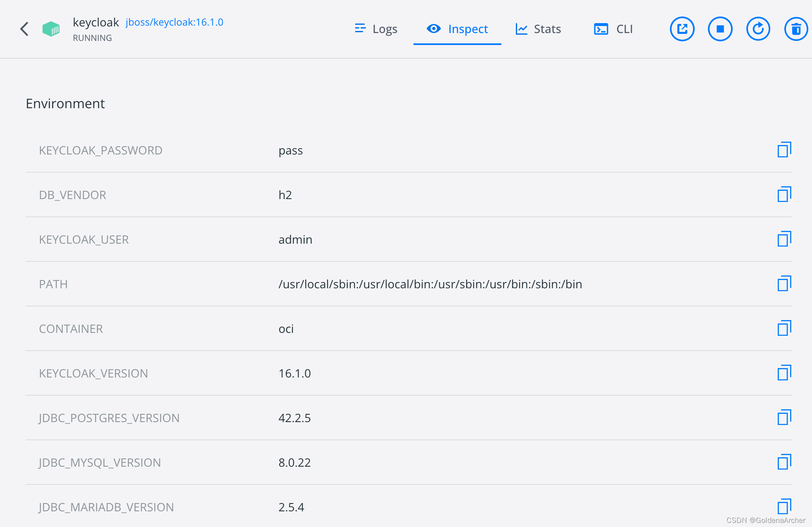Open the CLI tab
812x527 pixels.
click(x=613, y=29)
